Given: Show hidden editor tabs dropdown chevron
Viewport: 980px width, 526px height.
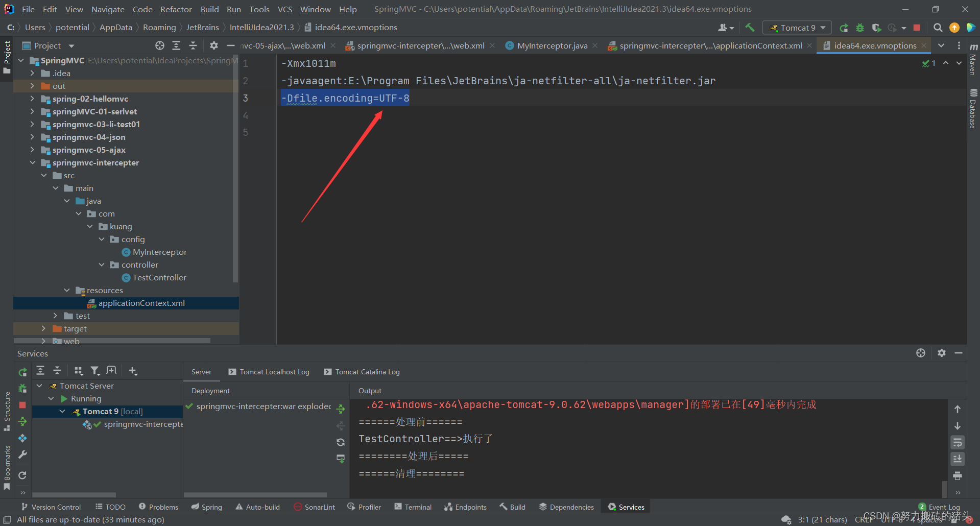Looking at the screenshot, I should 941,45.
